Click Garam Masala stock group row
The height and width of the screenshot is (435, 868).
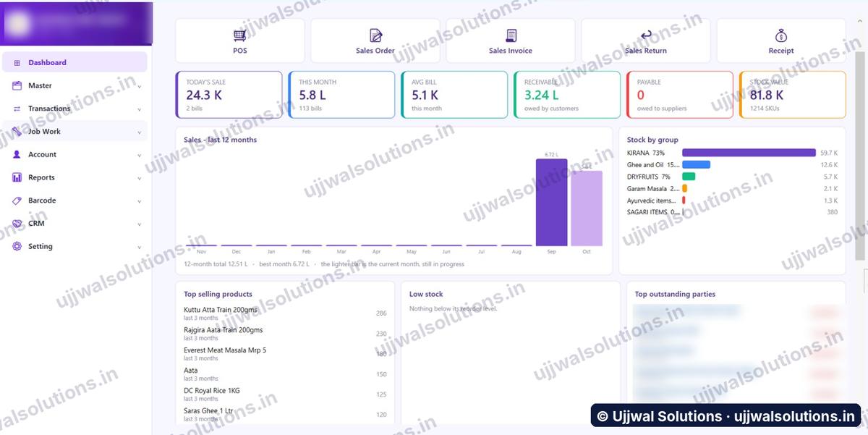click(732, 189)
